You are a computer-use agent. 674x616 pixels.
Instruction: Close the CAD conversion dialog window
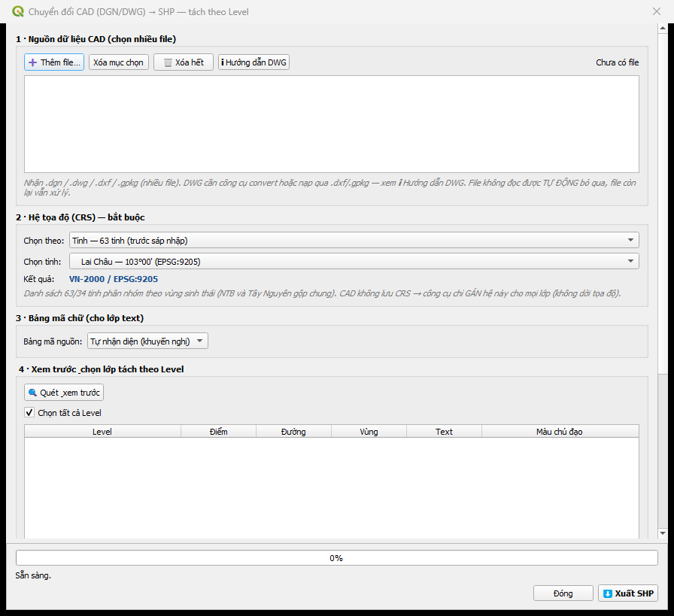[x=657, y=11]
